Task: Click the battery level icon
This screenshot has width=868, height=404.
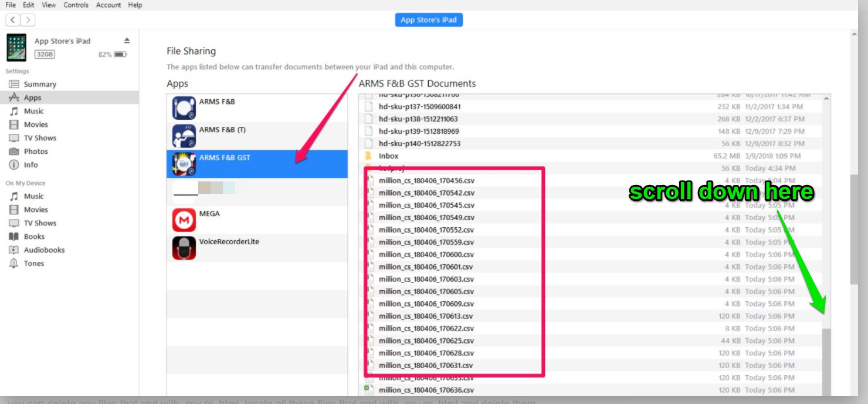Action: tap(120, 55)
